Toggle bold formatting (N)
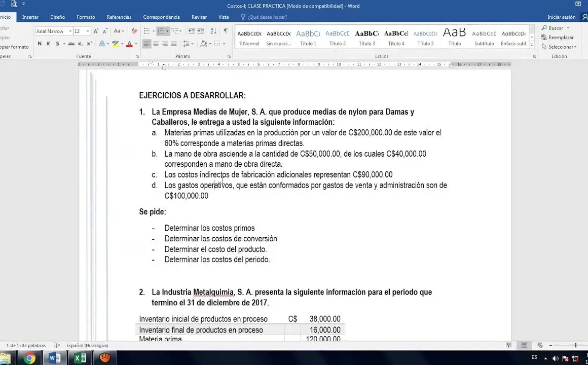The height and width of the screenshot is (365, 588). pos(40,44)
